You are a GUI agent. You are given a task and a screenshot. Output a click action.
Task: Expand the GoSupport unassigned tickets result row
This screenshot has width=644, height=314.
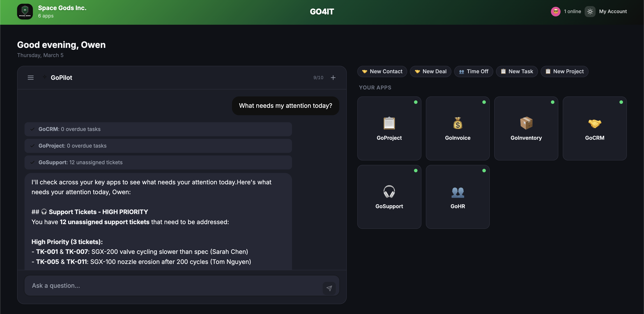(158, 162)
